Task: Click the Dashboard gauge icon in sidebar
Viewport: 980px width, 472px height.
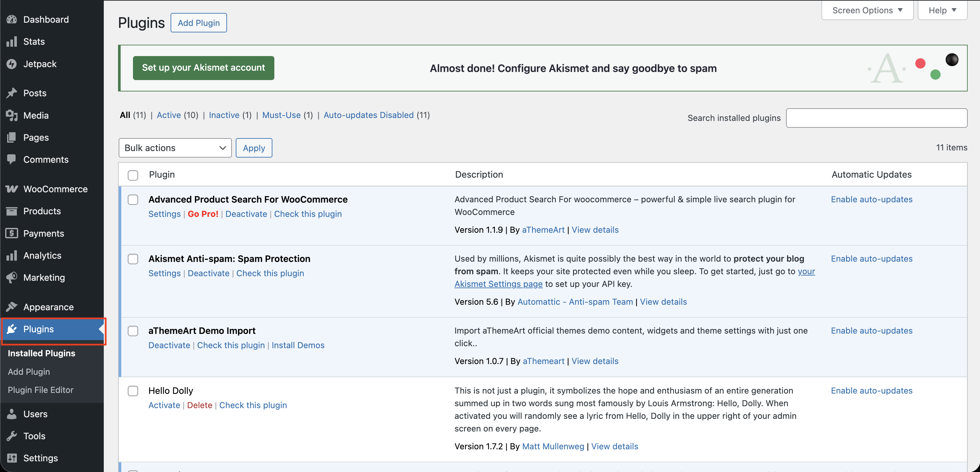Action: click(x=12, y=19)
